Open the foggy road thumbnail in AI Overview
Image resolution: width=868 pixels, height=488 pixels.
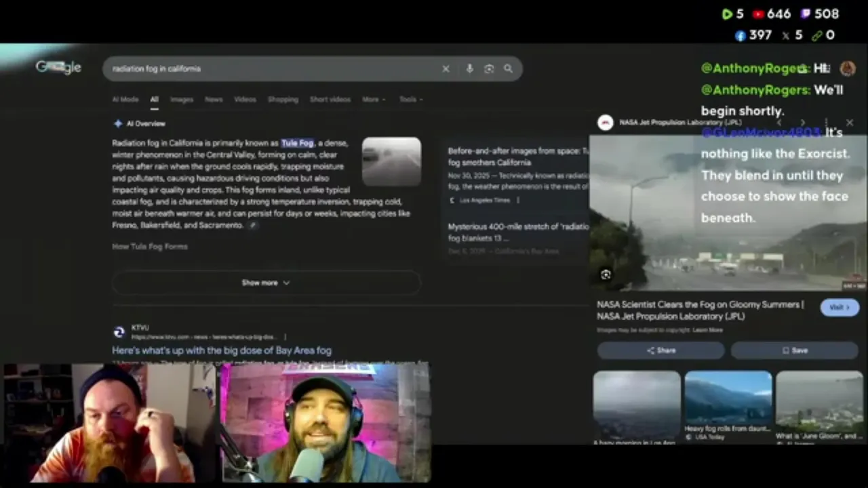click(x=391, y=161)
